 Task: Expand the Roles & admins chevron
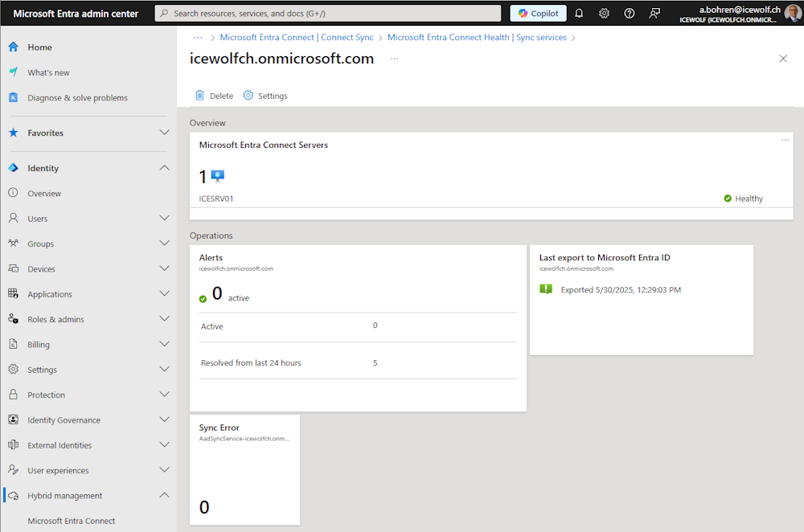(x=164, y=319)
